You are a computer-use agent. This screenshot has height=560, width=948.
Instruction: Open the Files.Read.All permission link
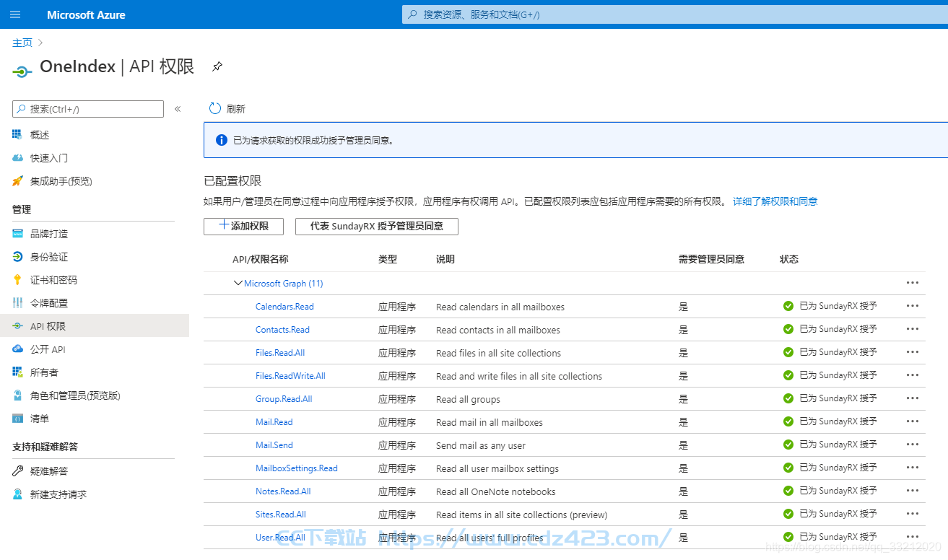point(280,353)
